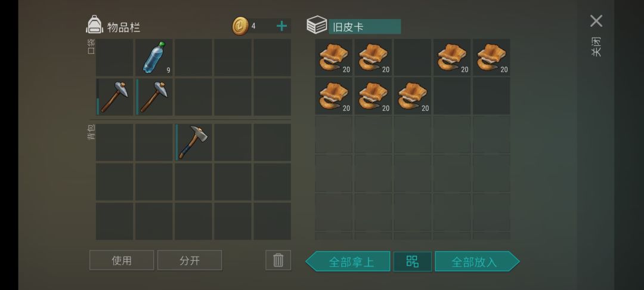
Task: Select last leather stack in second truck row
Action: tap(413, 96)
